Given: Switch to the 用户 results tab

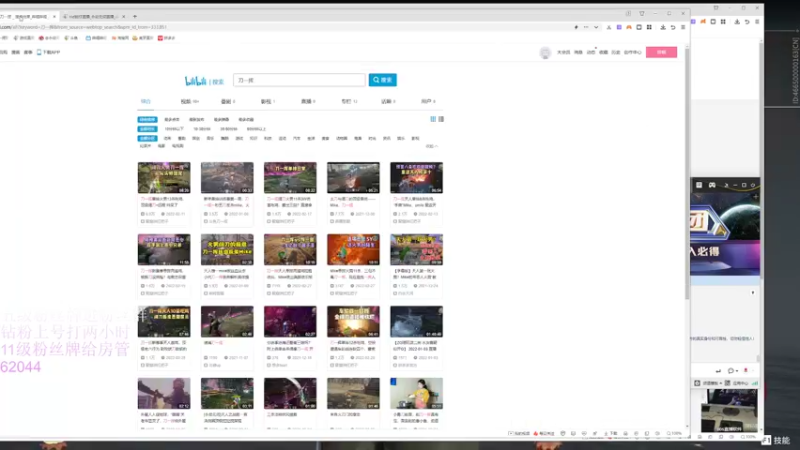Looking at the screenshot, I should (x=428, y=102).
